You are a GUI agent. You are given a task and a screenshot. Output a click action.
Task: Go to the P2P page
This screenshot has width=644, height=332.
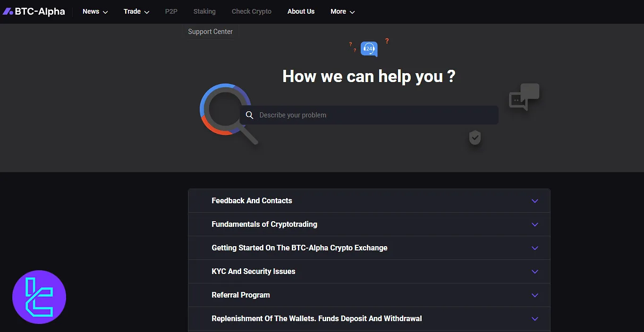171,11
